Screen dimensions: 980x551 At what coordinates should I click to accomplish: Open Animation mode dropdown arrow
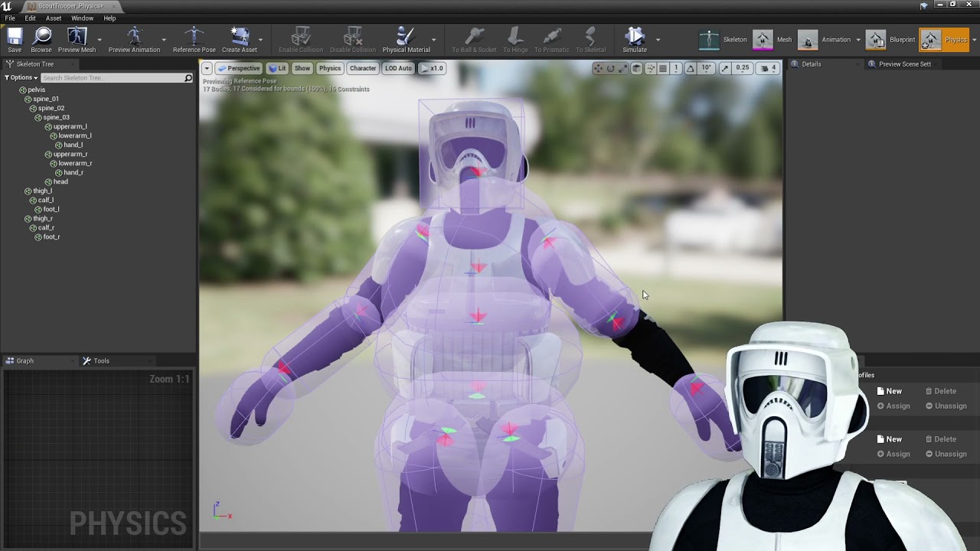pos(858,40)
